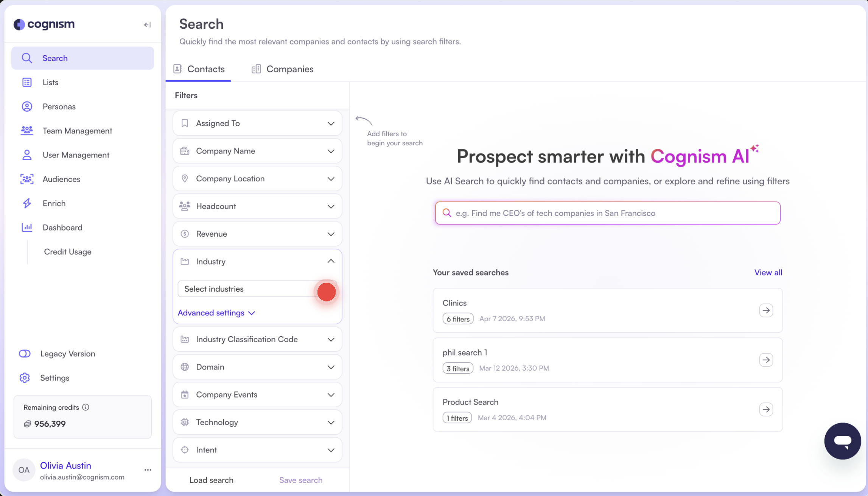Screen dimensions: 868x496
Task: Open user options three-dot menu
Action: [148, 470]
